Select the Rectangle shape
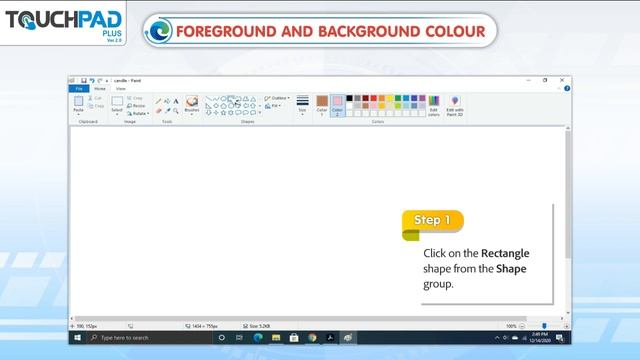The image size is (640, 360). [x=231, y=99]
